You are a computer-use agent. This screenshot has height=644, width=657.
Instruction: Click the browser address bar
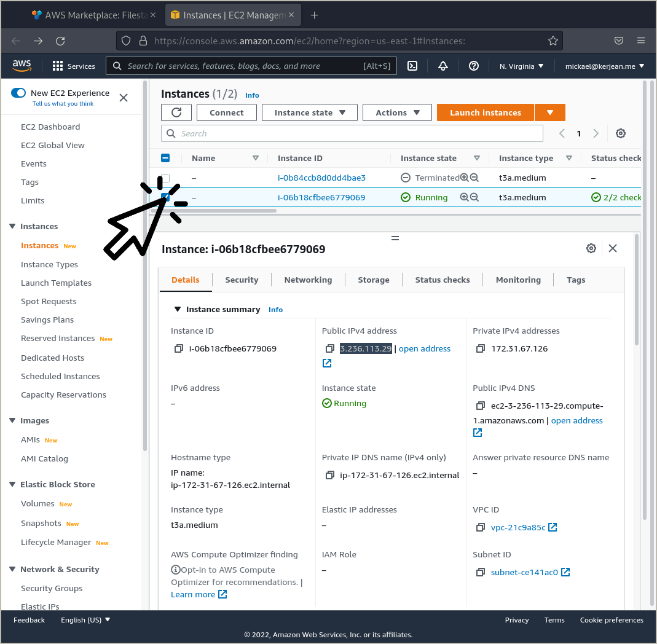(x=339, y=41)
